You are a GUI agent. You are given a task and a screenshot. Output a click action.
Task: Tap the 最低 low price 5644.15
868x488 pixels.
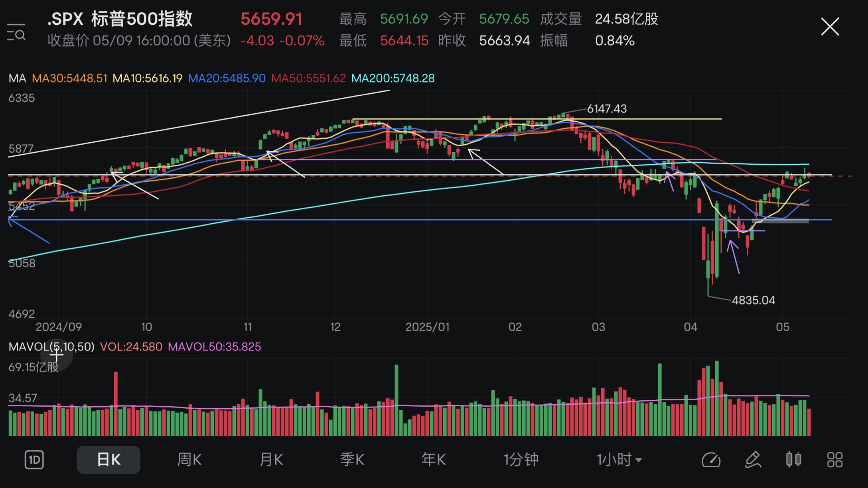click(x=404, y=41)
